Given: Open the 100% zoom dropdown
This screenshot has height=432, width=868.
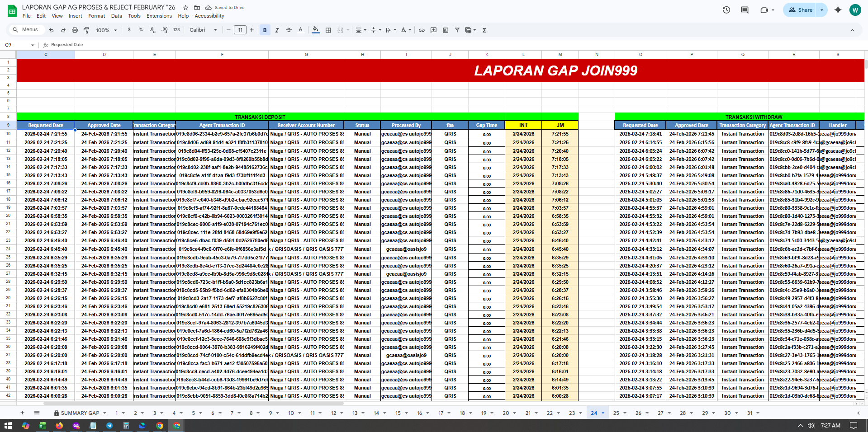Looking at the screenshot, I should tap(106, 30).
